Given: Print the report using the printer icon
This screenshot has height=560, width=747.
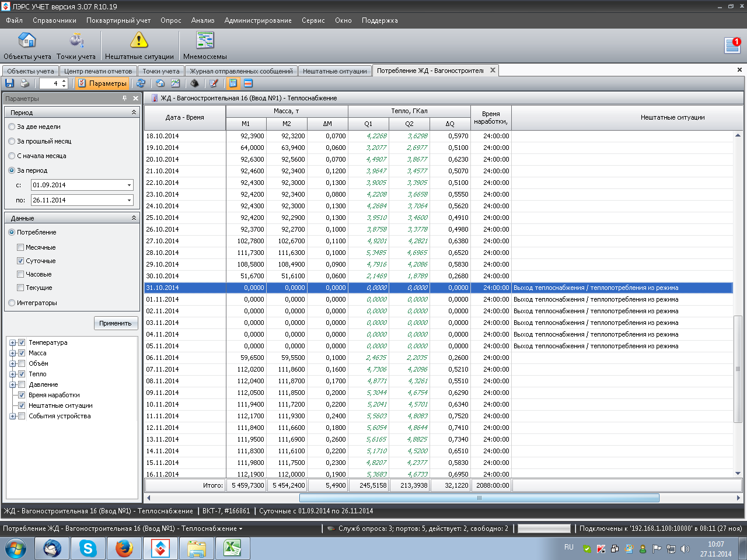Looking at the screenshot, I should (x=25, y=83).
